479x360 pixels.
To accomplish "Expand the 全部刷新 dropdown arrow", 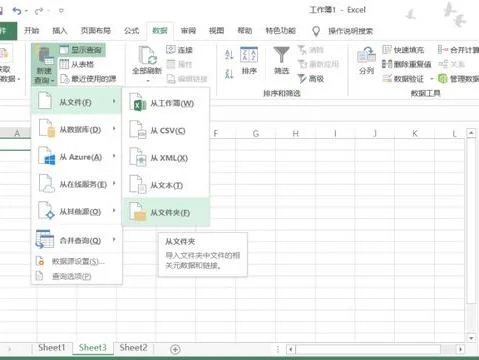I will (147, 81).
